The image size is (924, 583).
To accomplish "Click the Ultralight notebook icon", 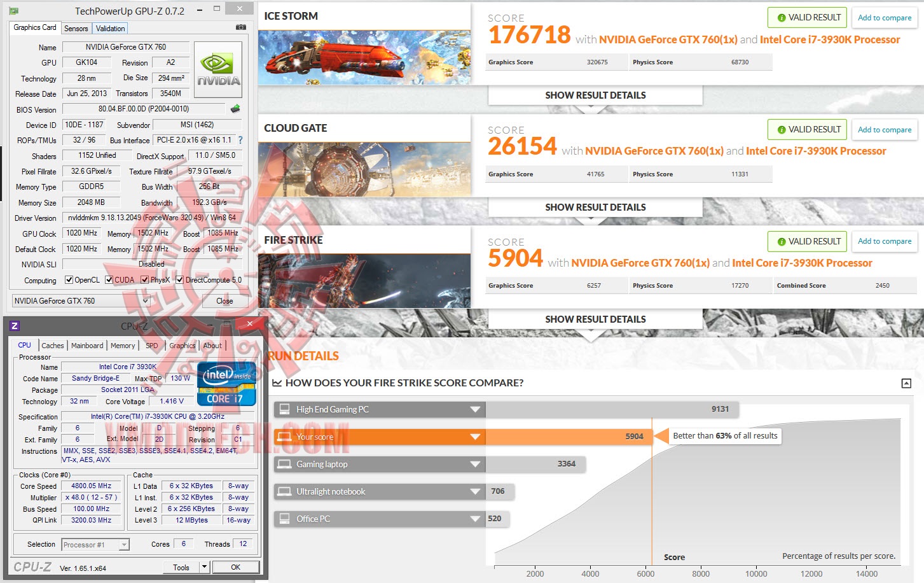I will (x=284, y=491).
